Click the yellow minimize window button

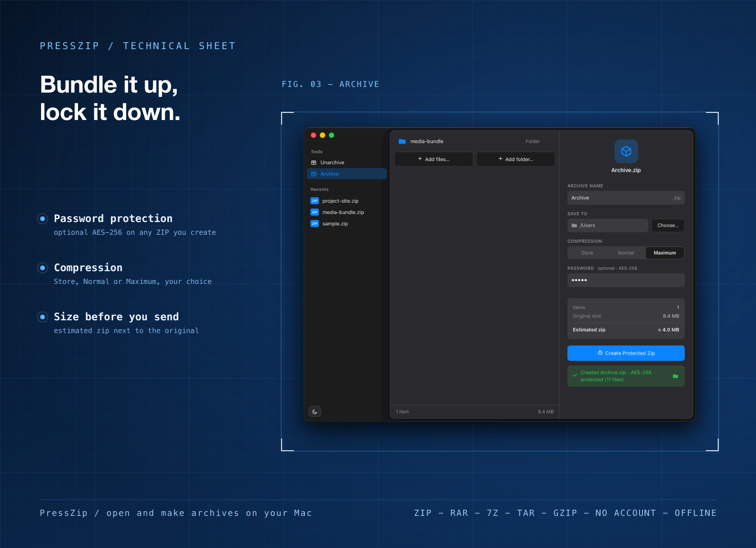[x=322, y=135]
